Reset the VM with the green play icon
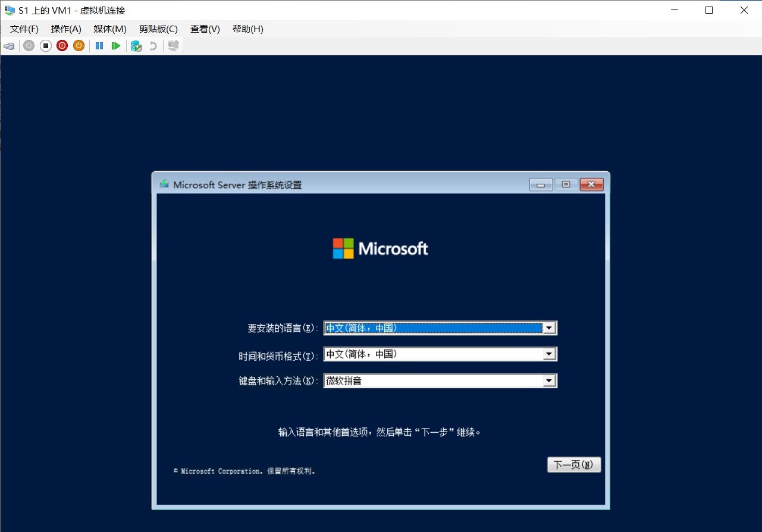 coord(116,46)
